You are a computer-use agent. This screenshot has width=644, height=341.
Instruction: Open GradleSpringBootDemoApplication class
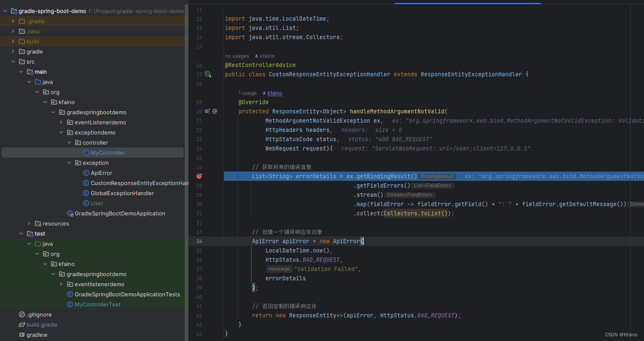120,213
